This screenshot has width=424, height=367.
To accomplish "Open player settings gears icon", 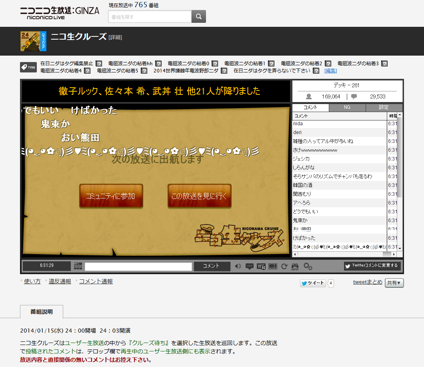I will 308,266.
